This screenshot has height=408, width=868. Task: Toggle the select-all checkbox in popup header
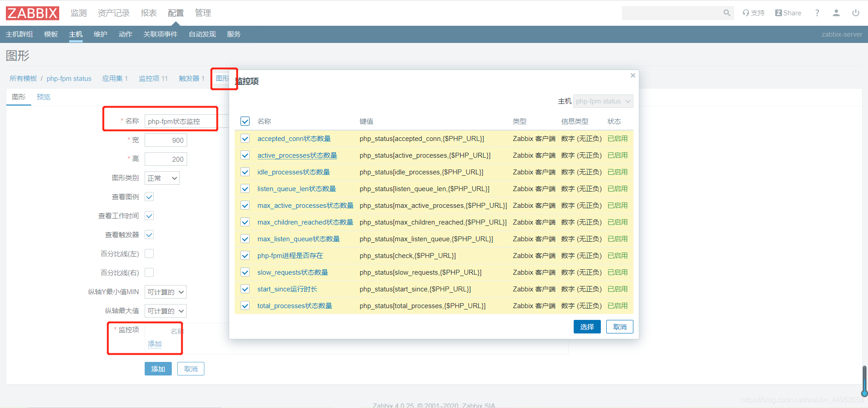pos(245,121)
